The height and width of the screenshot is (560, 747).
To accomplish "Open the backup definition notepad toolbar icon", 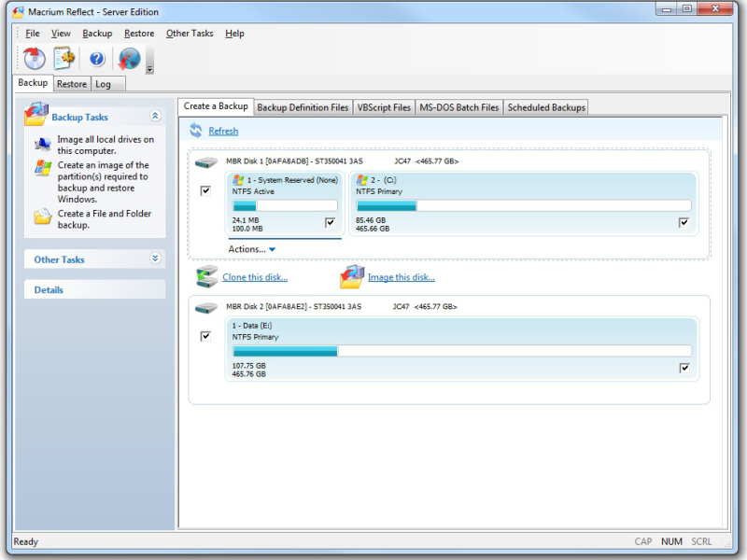I will point(64,59).
